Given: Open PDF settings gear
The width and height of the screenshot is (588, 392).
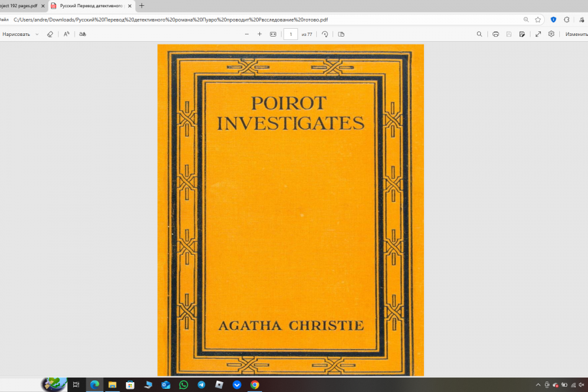Looking at the screenshot, I should point(551,34).
